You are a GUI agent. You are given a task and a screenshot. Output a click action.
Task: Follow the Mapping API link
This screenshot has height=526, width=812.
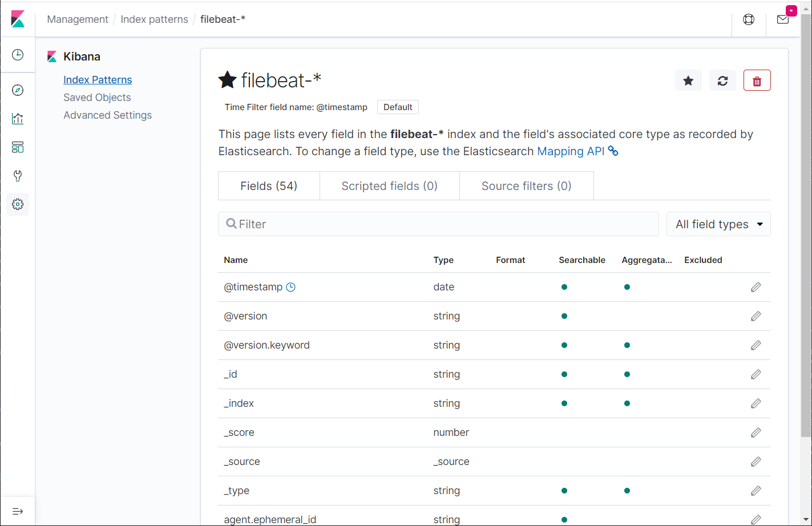pyautogui.click(x=571, y=151)
